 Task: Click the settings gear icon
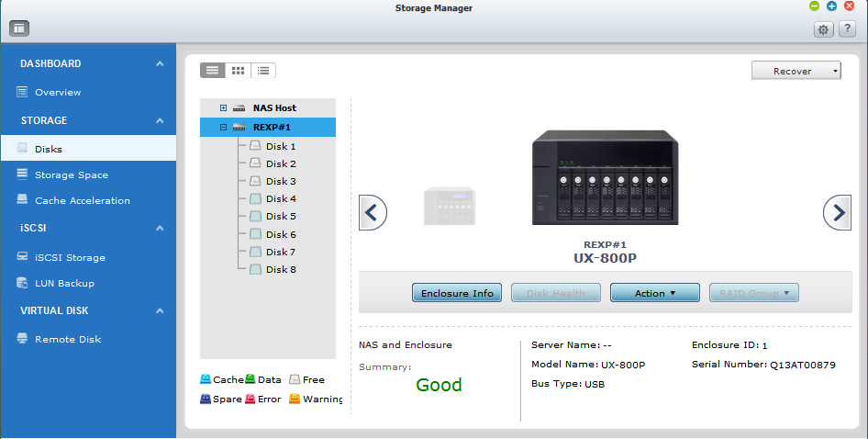823,29
